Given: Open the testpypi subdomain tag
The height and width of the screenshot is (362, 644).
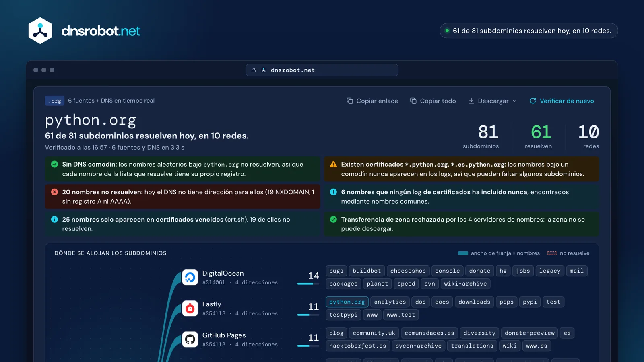Looking at the screenshot, I should click(343, 315).
